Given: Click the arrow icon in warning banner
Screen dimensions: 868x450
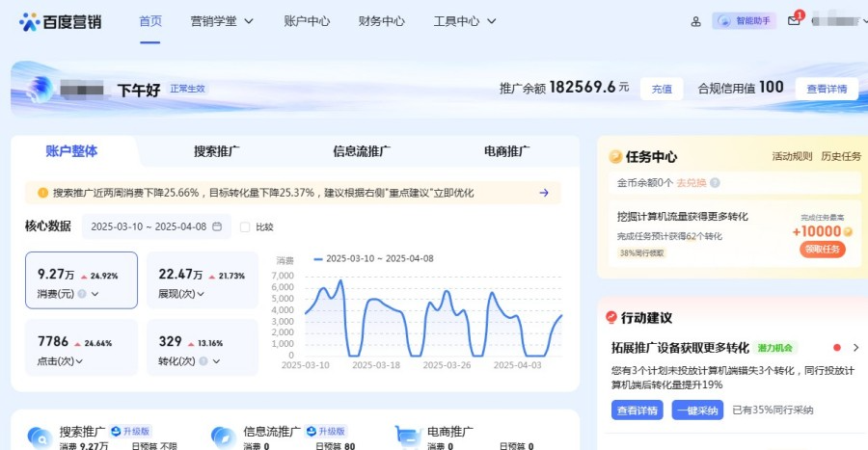Looking at the screenshot, I should pyautogui.click(x=544, y=193).
